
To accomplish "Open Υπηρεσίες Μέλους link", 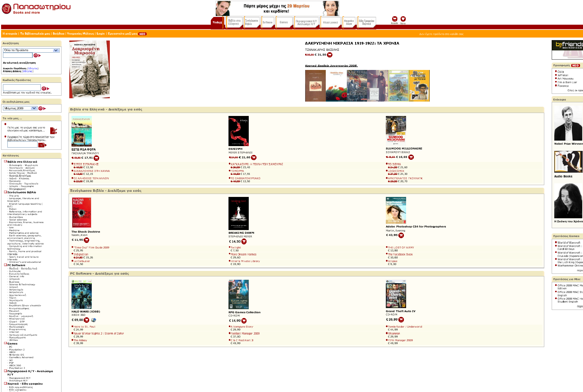I will (81, 34).
